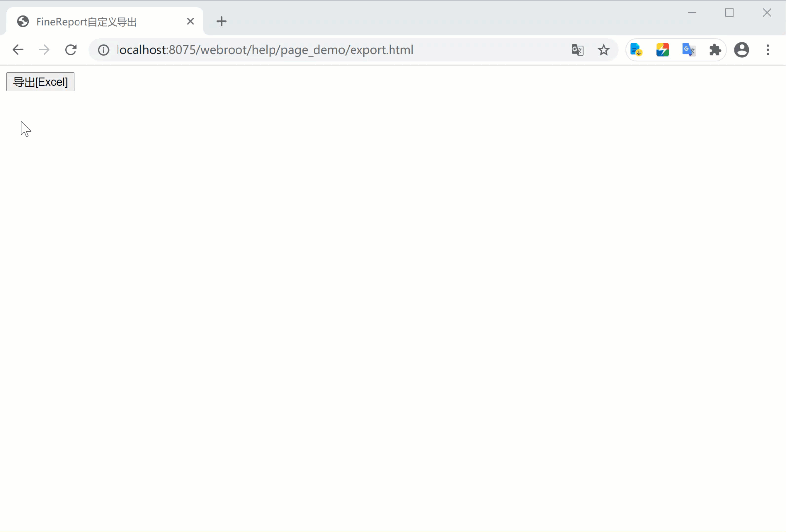Click the 导出[Excel] export button
This screenshot has width=786, height=532.
click(x=40, y=82)
